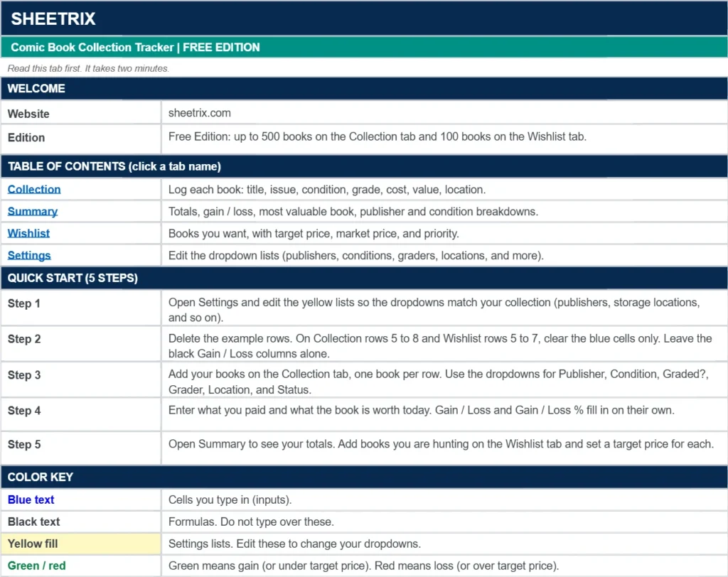Select the Free Edition description cell
728x577 pixels.
tap(444, 139)
